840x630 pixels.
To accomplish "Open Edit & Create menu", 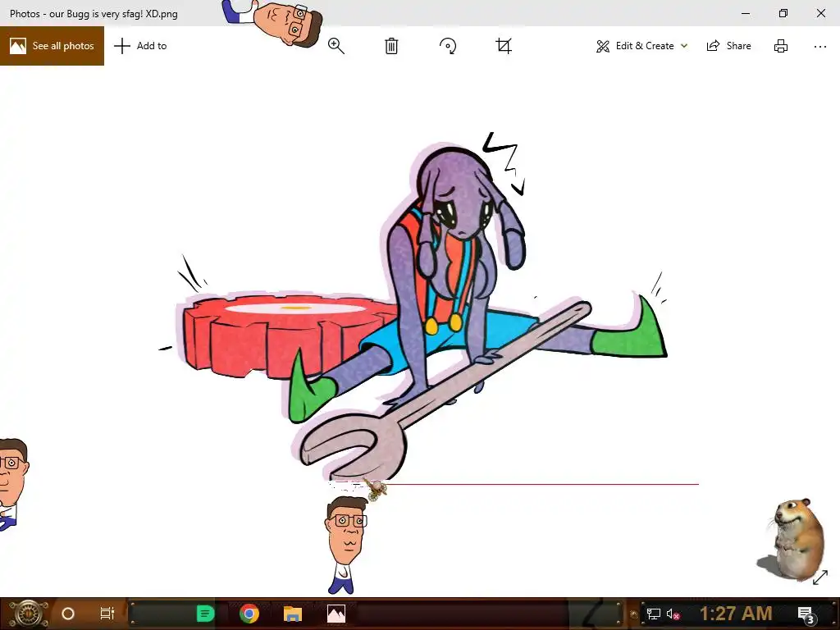I will [641, 46].
